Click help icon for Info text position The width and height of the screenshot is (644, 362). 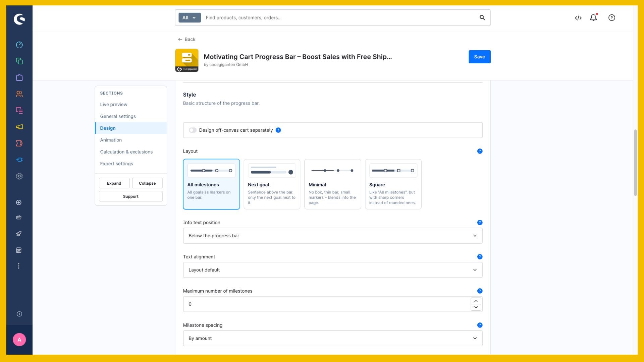click(x=480, y=223)
